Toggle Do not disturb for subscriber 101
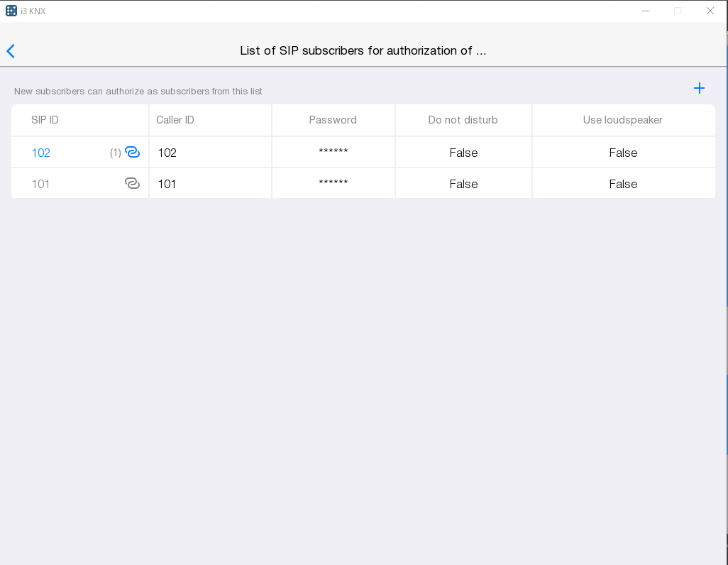Viewport: 728px width, 565px height. tap(463, 183)
